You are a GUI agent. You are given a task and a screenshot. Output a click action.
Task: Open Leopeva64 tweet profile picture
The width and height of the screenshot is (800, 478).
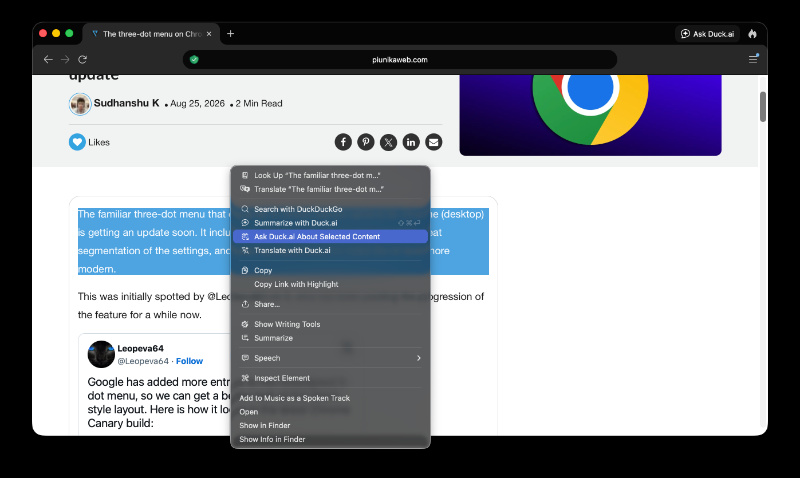[101, 354]
